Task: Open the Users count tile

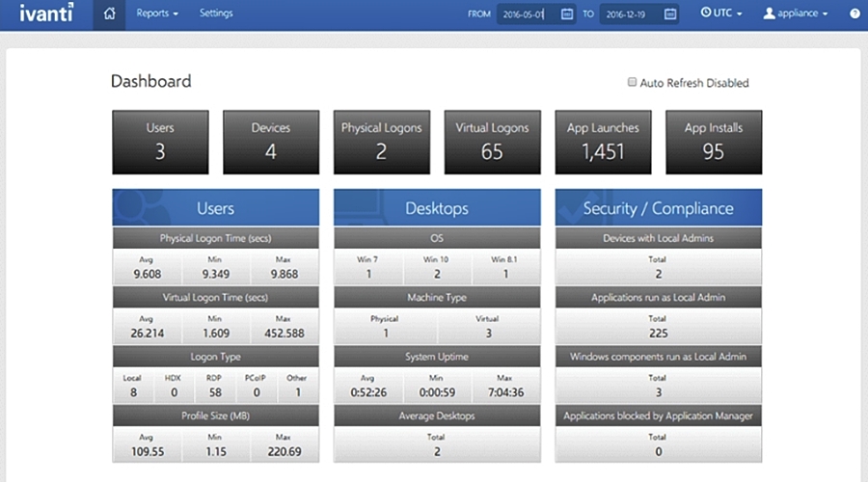Action: 160,143
